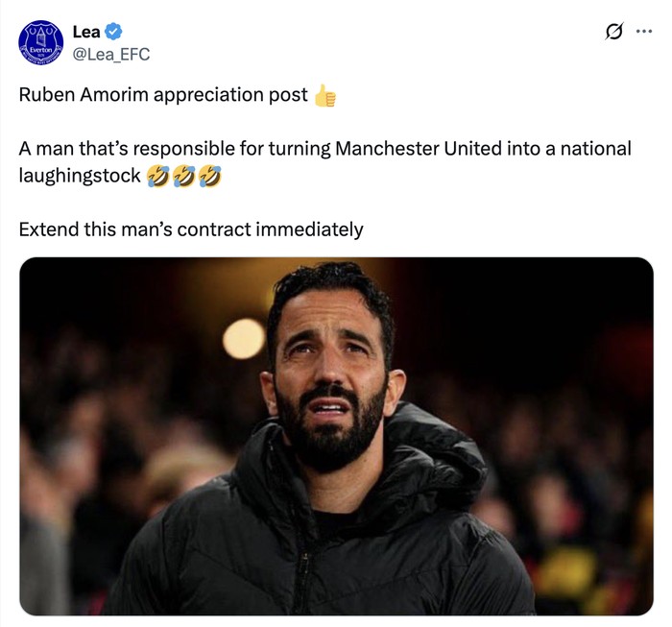This screenshot has height=627, width=672.
Task: Click the blue verified badge beside Lea
Action: click(x=113, y=33)
